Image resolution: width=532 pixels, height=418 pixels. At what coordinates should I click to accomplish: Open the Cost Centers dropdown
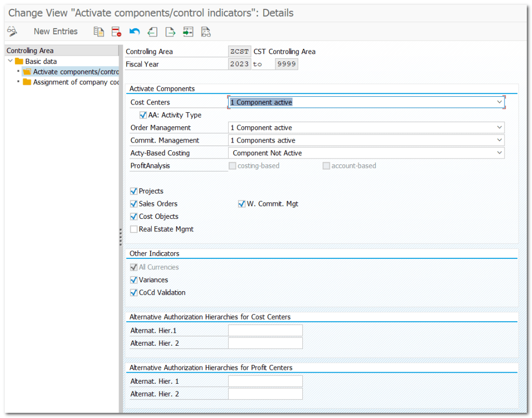(x=499, y=102)
